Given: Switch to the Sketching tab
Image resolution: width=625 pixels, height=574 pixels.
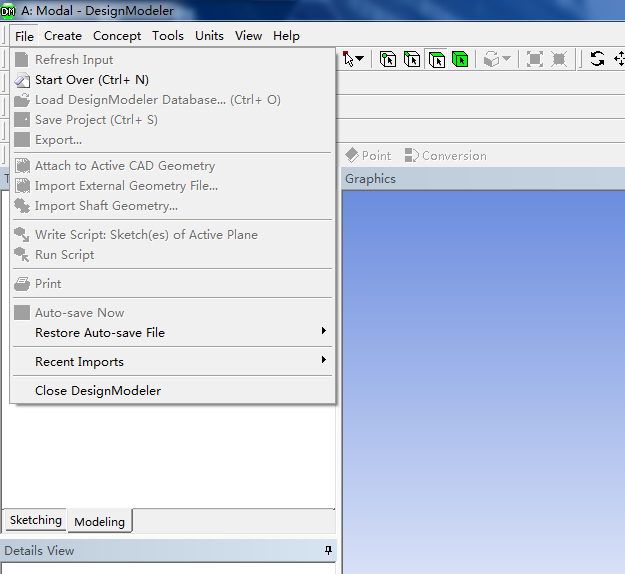Looking at the screenshot, I should pyautogui.click(x=35, y=520).
